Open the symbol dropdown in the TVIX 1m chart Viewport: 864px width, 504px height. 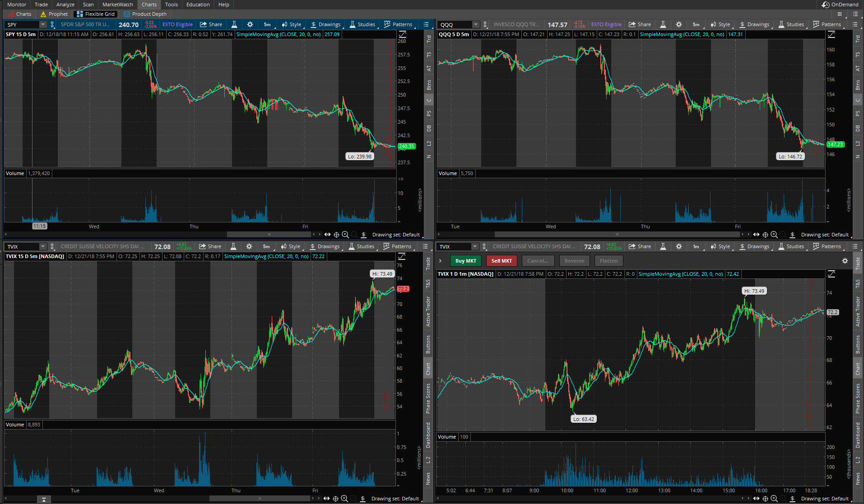(475, 247)
